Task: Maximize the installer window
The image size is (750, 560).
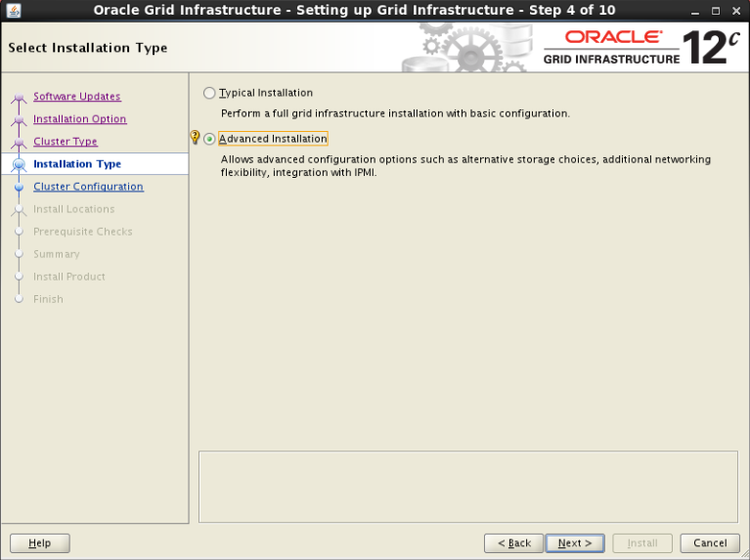Action: 716,11
